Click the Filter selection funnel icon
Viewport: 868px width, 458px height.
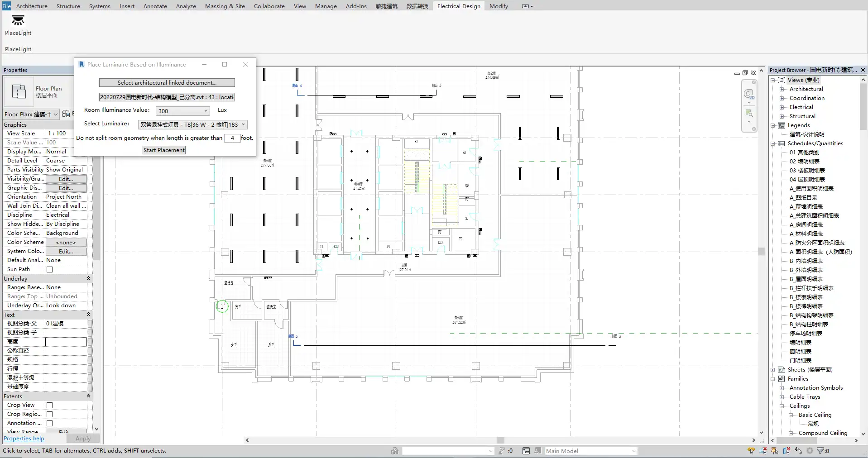pyautogui.click(x=820, y=451)
